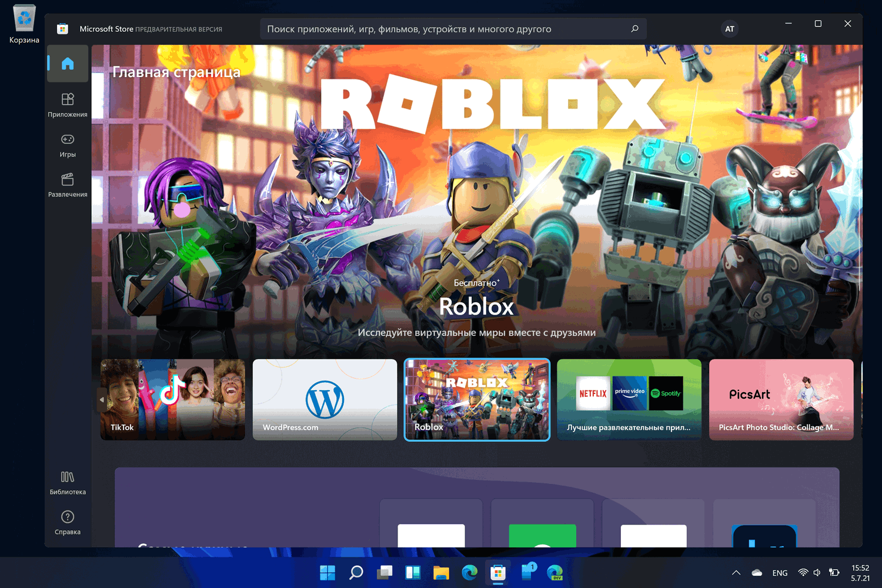882x588 pixels.
Task: Select the Корзина recycle bin desktop icon
Action: 24,24
